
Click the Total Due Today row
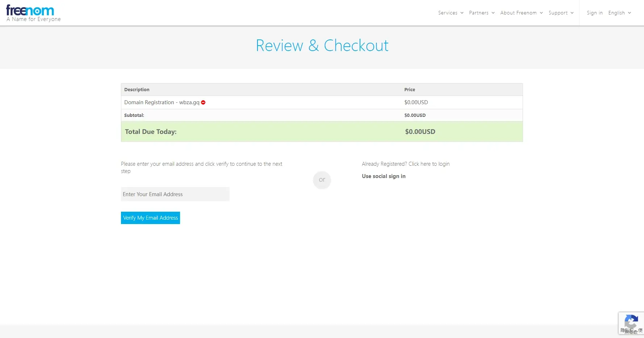(x=322, y=132)
